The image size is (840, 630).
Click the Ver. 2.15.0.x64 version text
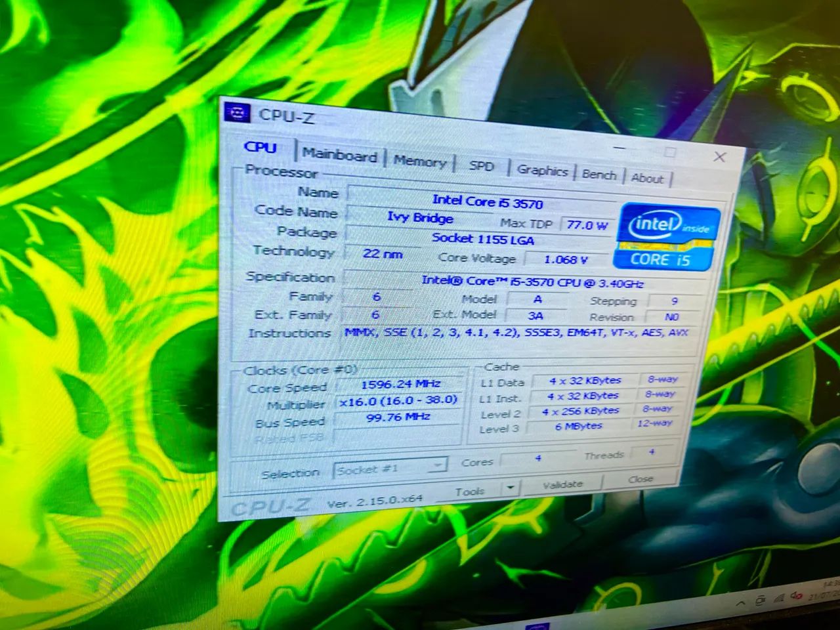pos(375,501)
